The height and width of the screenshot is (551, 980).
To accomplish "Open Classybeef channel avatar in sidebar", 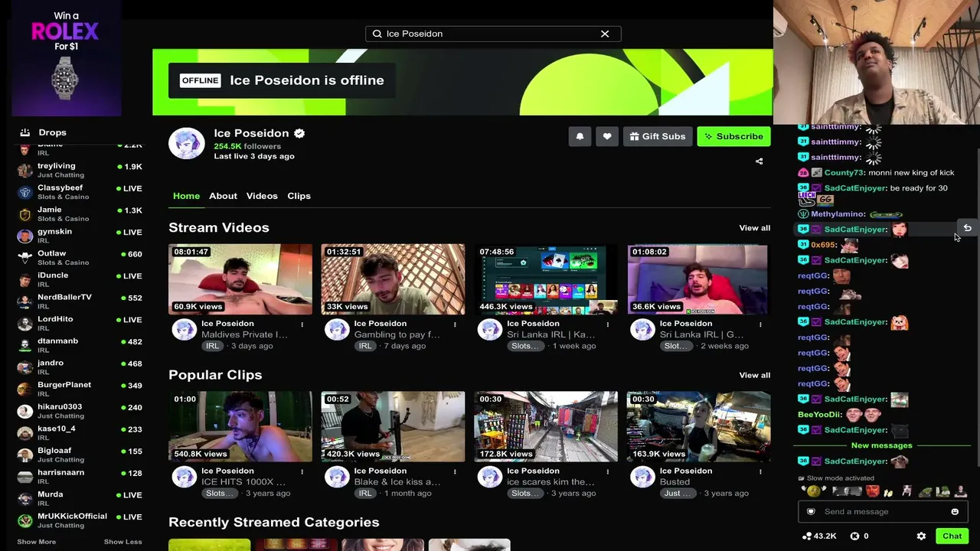I will pos(25,192).
